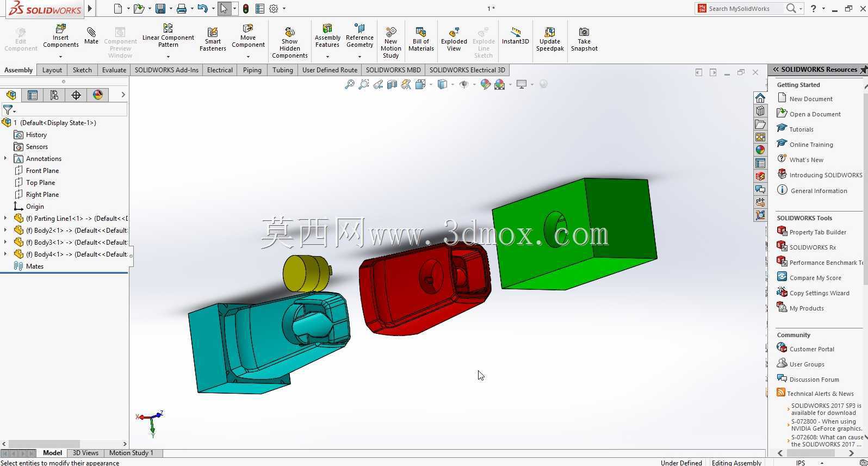The height and width of the screenshot is (466, 868).
Task: Expand the Body4<1> component node
Action: [x=5, y=254]
